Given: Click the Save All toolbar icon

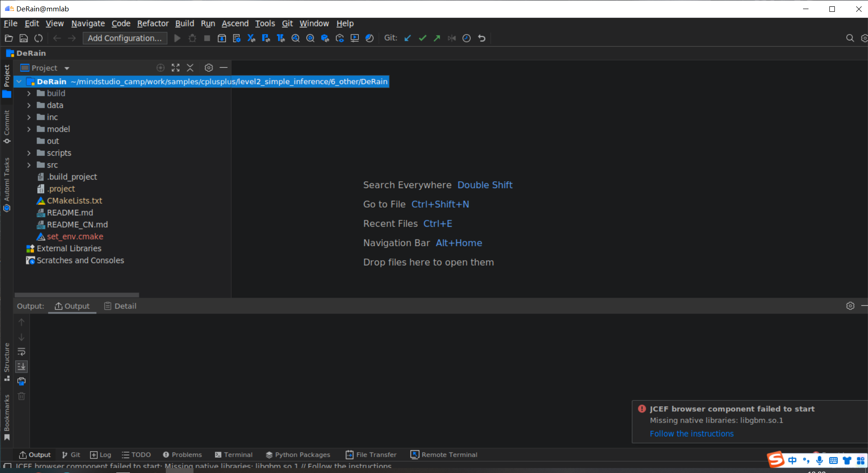Looking at the screenshot, I should [24, 38].
